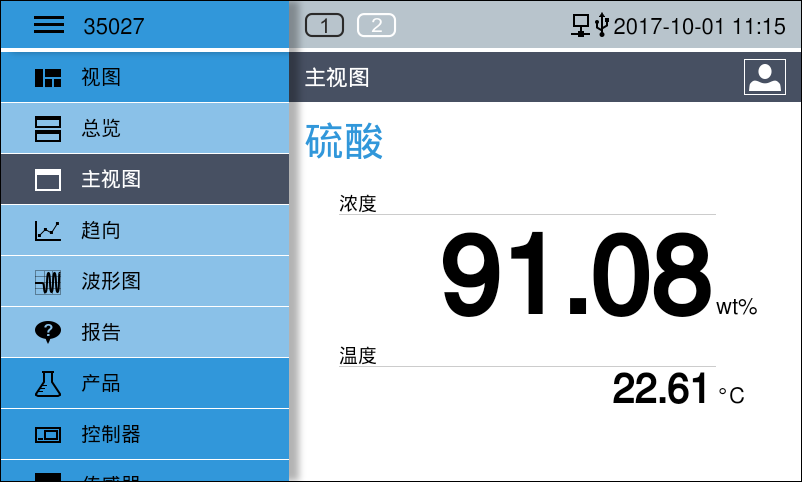Click the 产品 flask icon

48,384
